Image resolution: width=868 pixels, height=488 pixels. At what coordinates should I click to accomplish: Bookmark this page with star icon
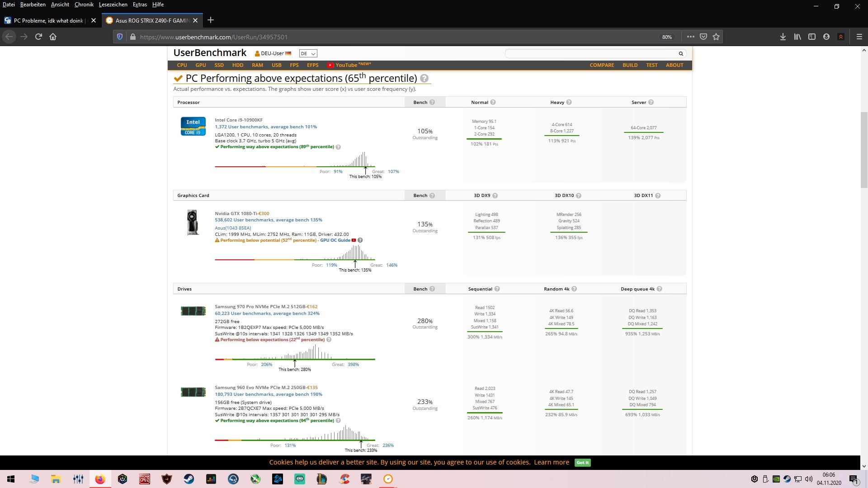pyautogui.click(x=716, y=37)
